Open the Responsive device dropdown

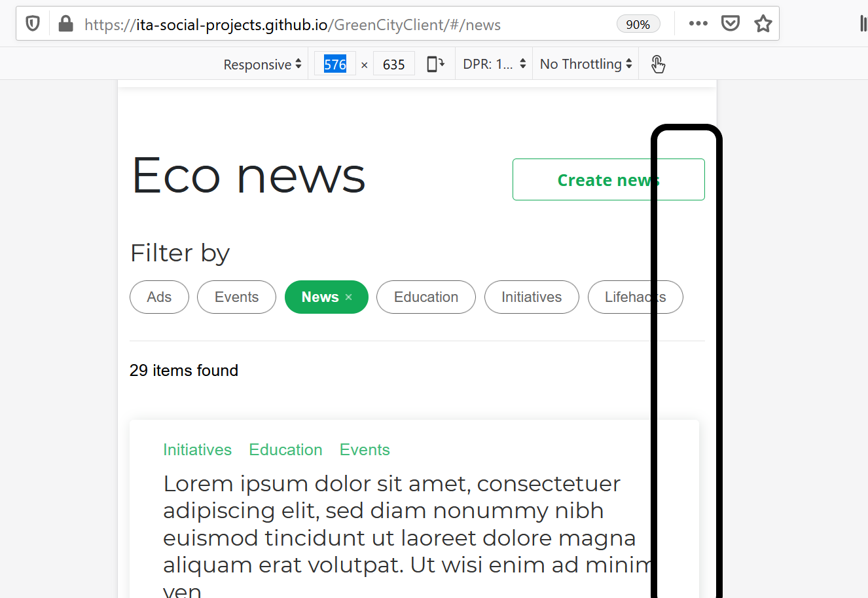(x=262, y=64)
